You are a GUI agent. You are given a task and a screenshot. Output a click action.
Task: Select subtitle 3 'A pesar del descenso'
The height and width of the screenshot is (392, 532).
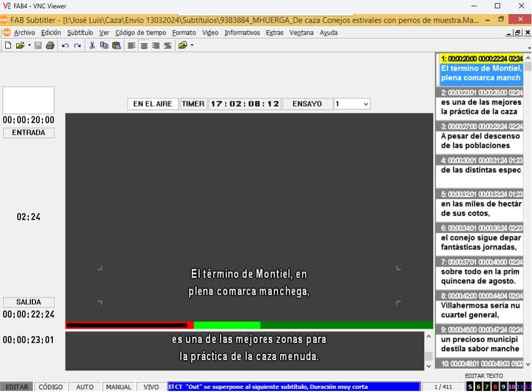[479, 141]
